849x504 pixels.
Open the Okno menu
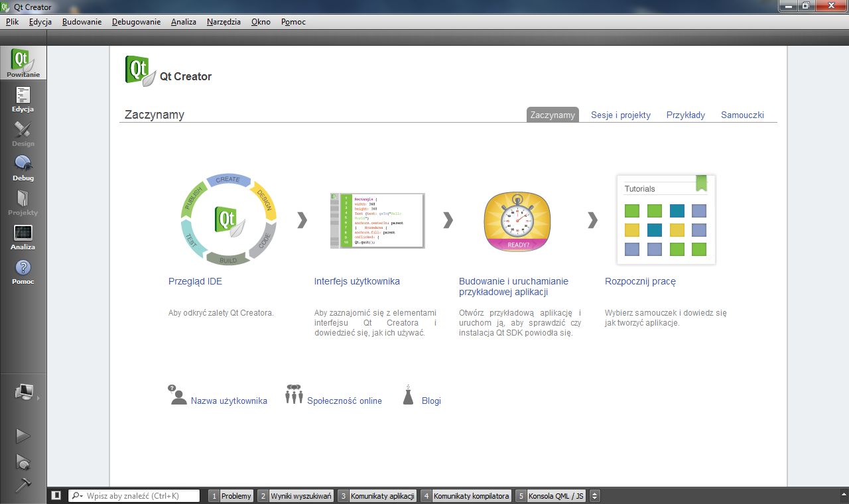tap(261, 22)
